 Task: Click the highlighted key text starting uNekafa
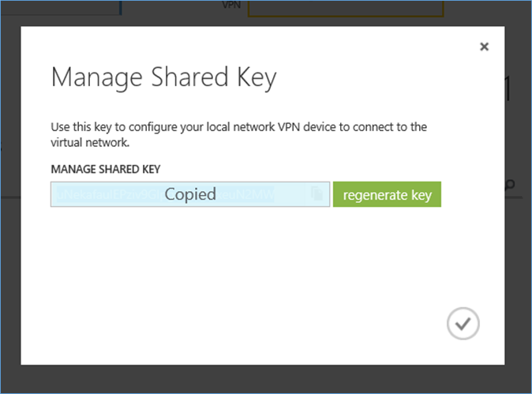tap(109, 195)
